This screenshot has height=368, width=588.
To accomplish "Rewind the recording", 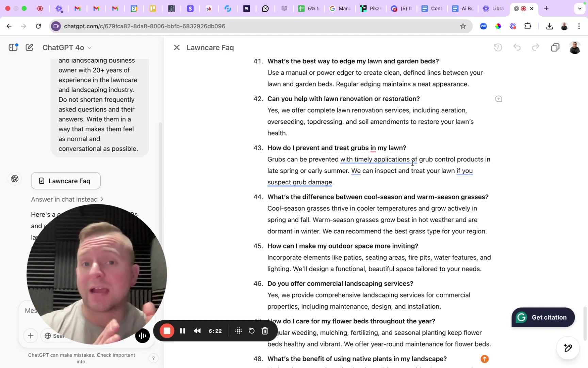I will pos(197,331).
